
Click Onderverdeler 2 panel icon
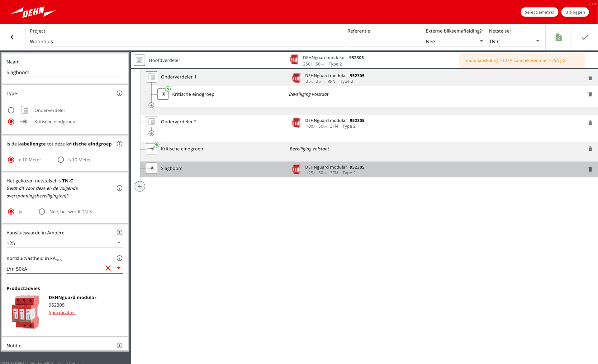pos(152,122)
